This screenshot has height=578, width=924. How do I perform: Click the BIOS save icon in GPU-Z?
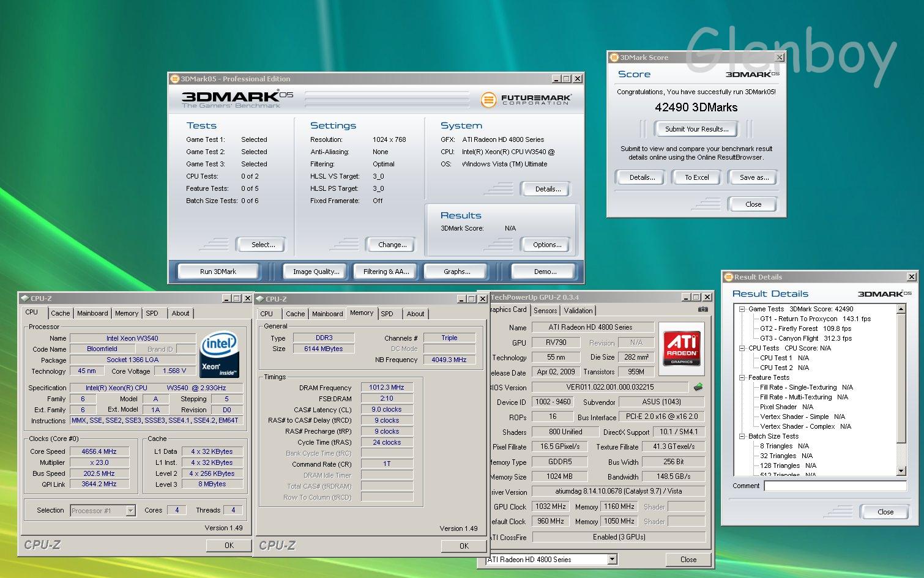pyautogui.click(x=698, y=387)
